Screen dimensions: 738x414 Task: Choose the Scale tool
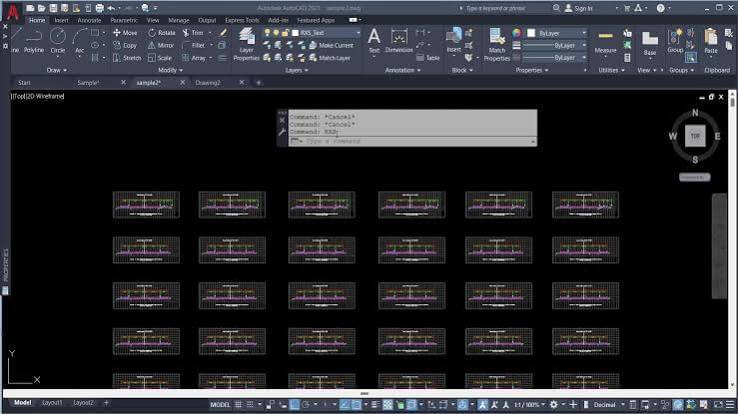(160, 58)
